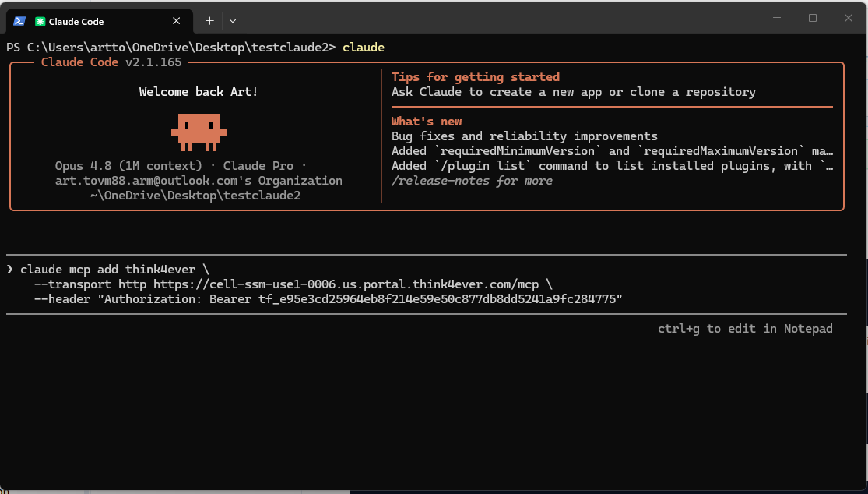Click the 'requiredMinimumVersion' release note line
Viewport: 868px width, 494px height.
(x=612, y=151)
